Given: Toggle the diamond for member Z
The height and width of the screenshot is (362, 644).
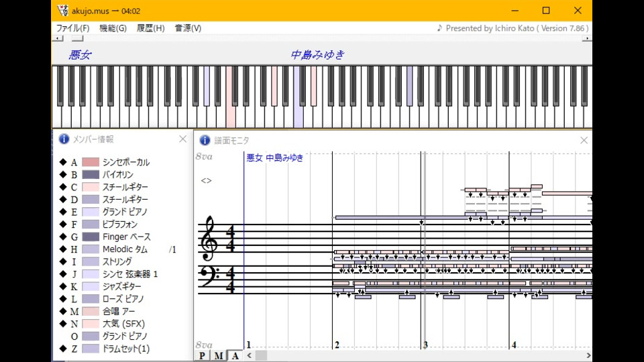Looking at the screenshot, I should (x=63, y=349).
